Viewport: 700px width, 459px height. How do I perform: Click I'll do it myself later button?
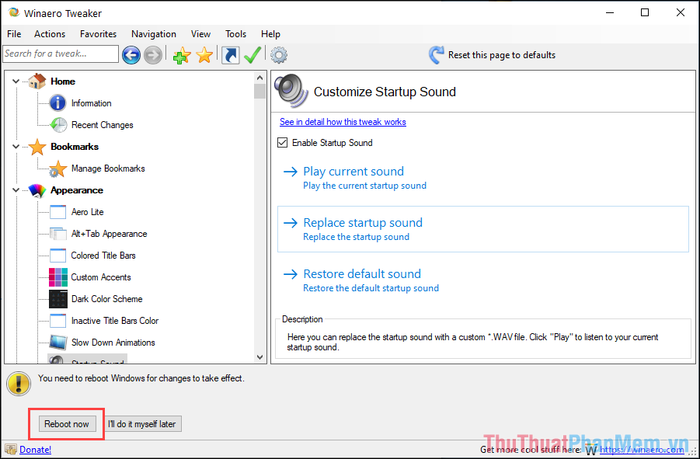point(143,424)
